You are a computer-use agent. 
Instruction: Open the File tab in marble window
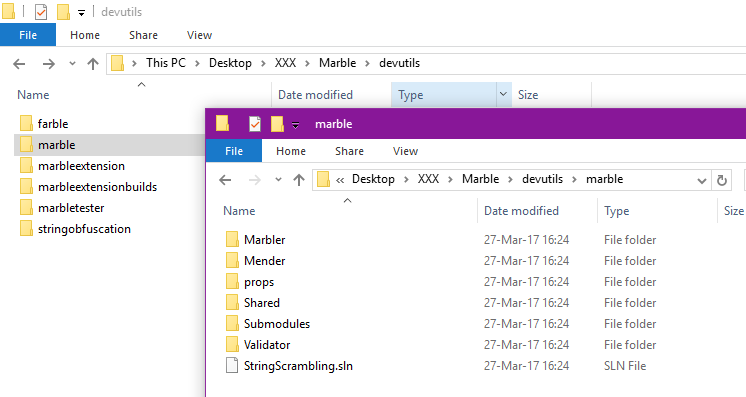point(234,151)
